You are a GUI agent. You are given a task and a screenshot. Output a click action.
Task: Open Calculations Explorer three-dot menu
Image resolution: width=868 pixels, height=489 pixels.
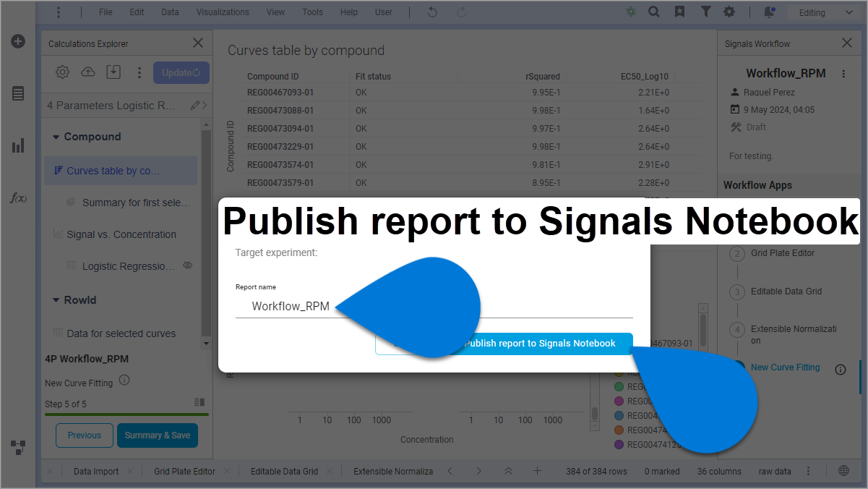[139, 72]
